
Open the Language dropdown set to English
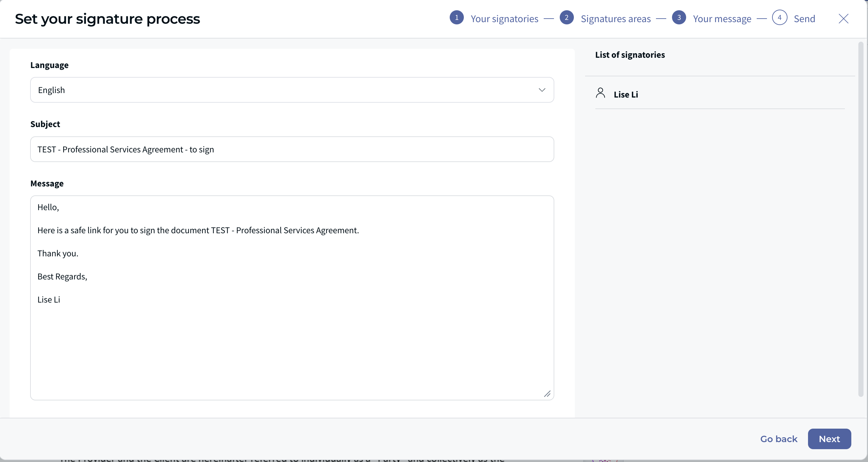pos(292,90)
